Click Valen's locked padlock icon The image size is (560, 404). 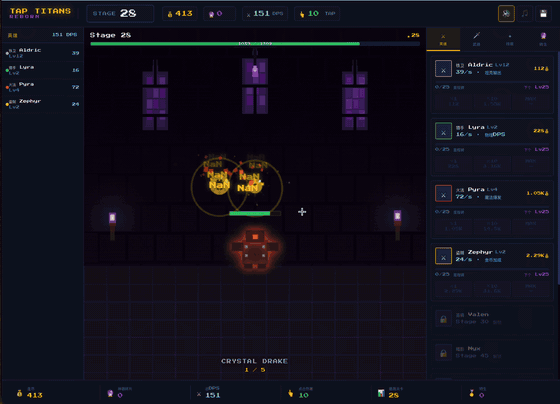pos(443,318)
